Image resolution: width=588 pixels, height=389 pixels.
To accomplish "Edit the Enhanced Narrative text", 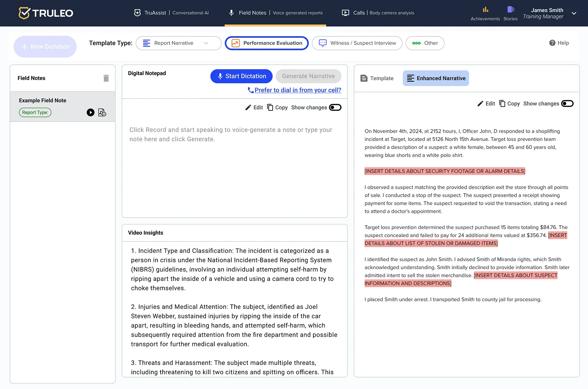I will click(x=486, y=103).
